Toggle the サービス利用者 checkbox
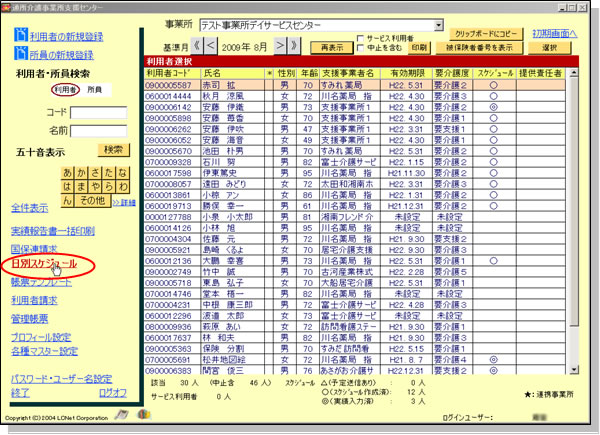 click(360, 38)
